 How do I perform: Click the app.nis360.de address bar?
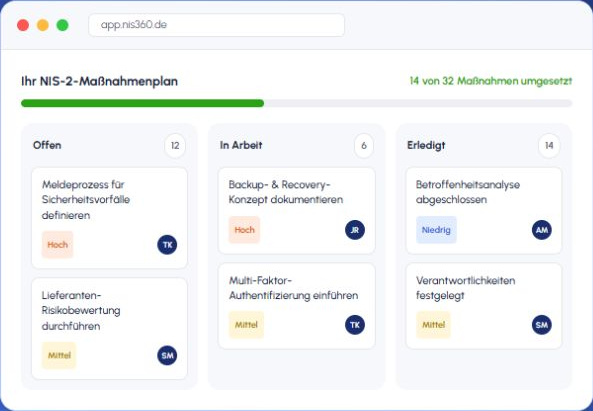click(216, 25)
